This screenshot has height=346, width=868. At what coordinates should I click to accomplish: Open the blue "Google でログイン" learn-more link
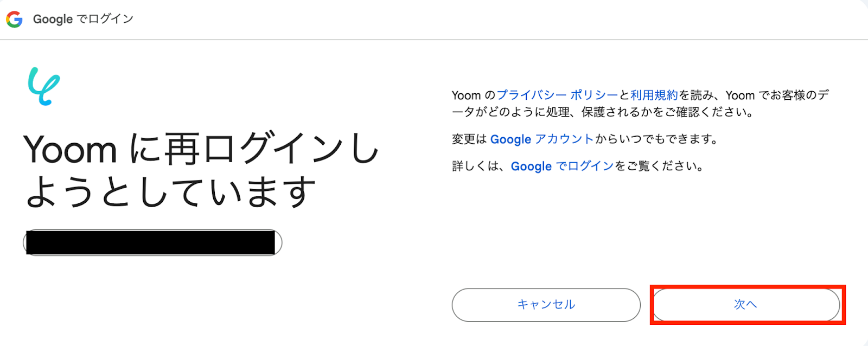click(562, 166)
